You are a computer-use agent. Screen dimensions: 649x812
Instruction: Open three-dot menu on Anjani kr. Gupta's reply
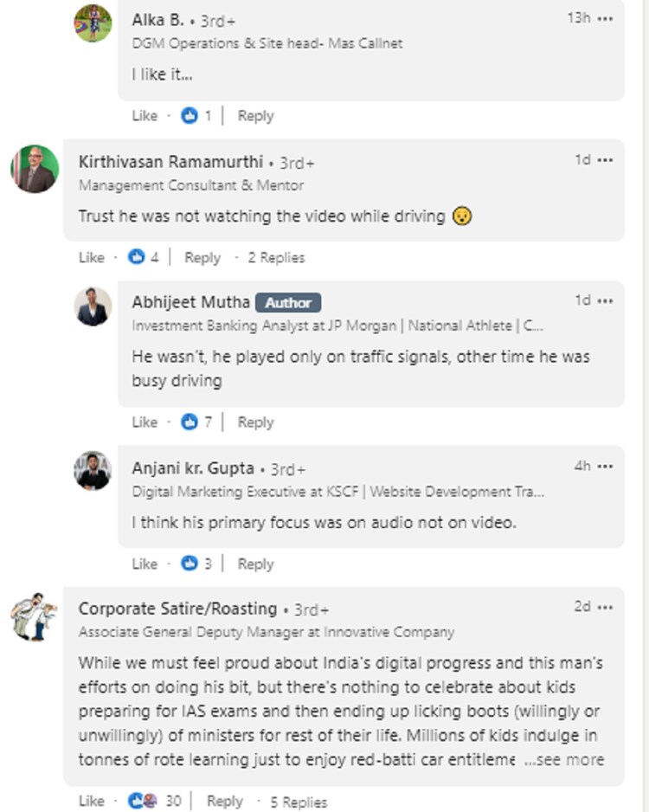tap(606, 467)
